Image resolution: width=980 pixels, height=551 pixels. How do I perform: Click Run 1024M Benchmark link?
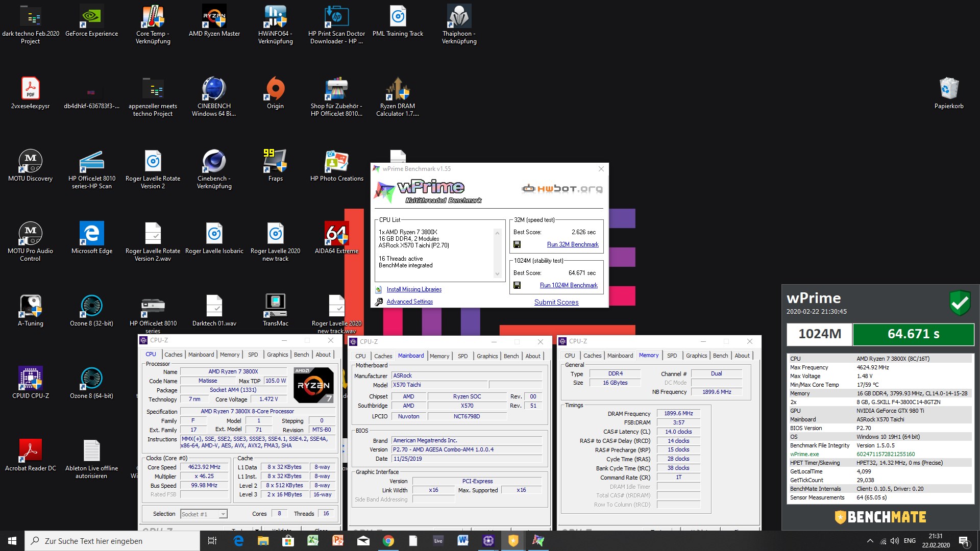569,285
